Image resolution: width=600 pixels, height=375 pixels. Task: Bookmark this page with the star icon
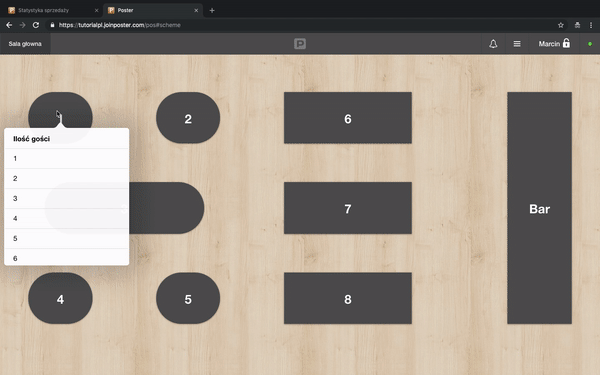point(561,25)
